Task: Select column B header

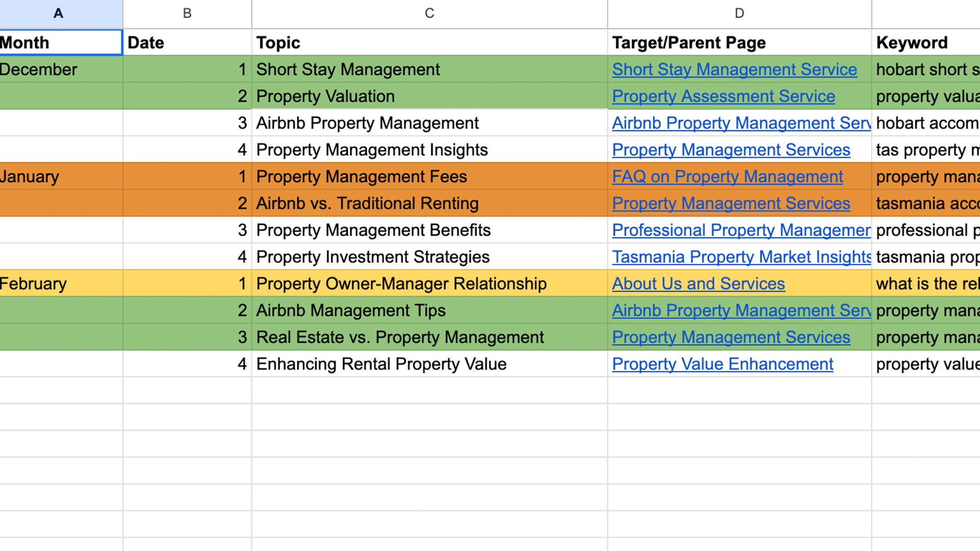Action: [187, 13]
